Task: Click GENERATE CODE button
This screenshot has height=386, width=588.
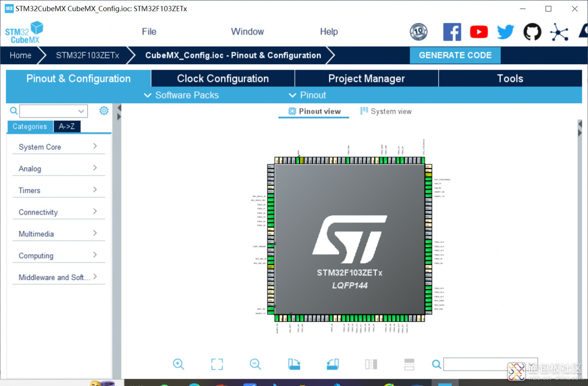Action: [455, 55]
